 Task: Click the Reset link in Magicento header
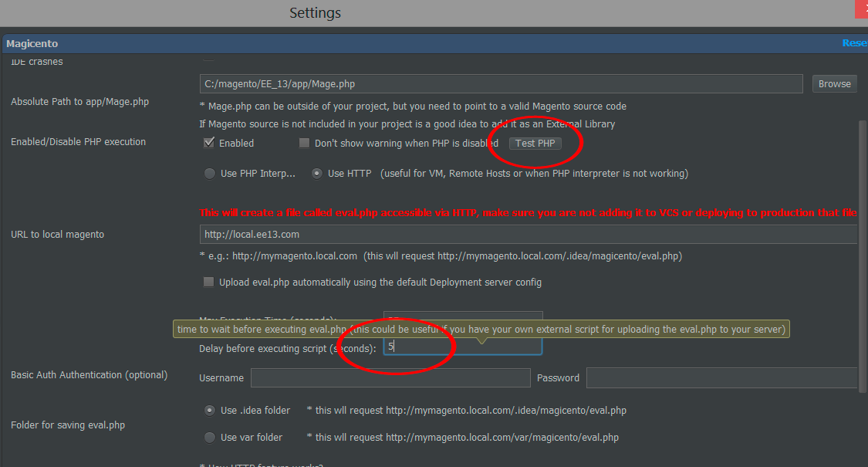click(855, 42)
